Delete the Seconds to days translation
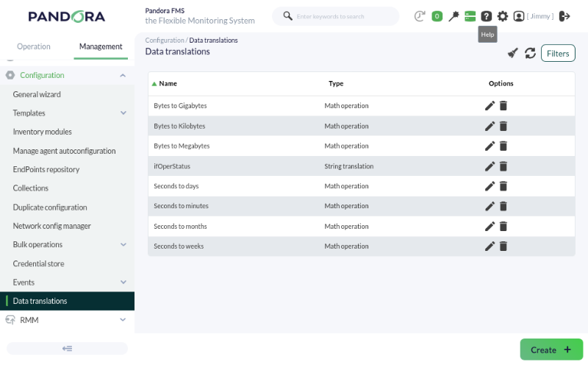Viewport: 588px width, 365px height. [503, 186]
